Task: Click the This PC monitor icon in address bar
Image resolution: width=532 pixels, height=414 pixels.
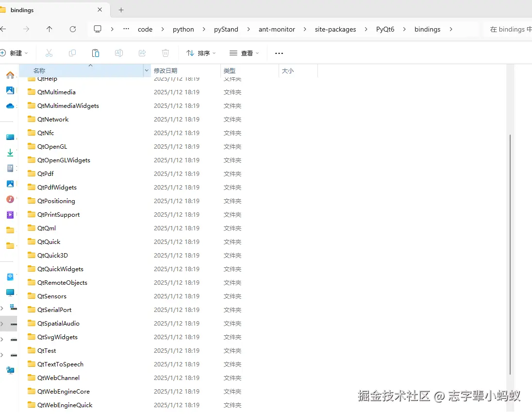Action: coord(98,29)
